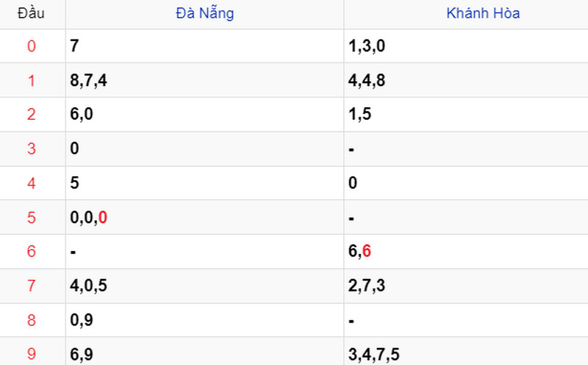Select the red 9 in Đầu column
Screen dimensions: 588x365
(32, 354)
